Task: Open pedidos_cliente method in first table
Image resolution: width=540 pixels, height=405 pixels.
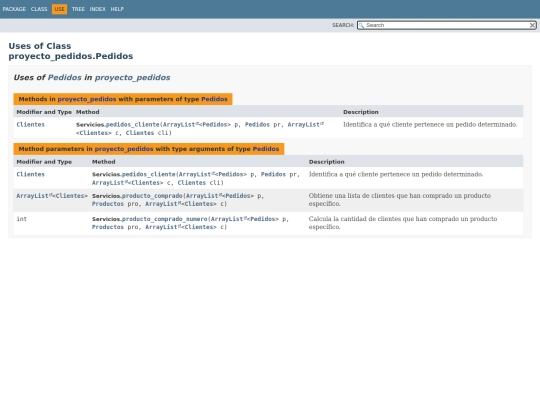Action: (x=133, y=125)
